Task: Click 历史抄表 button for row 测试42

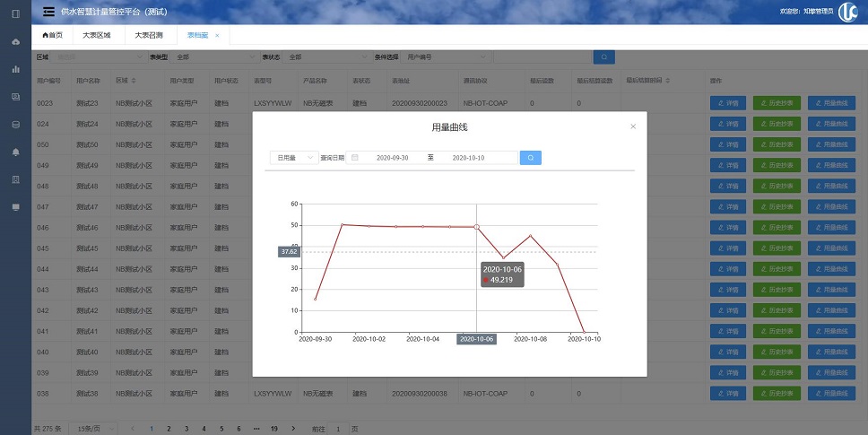Action: pyautogui.click(x=777, y=310)
